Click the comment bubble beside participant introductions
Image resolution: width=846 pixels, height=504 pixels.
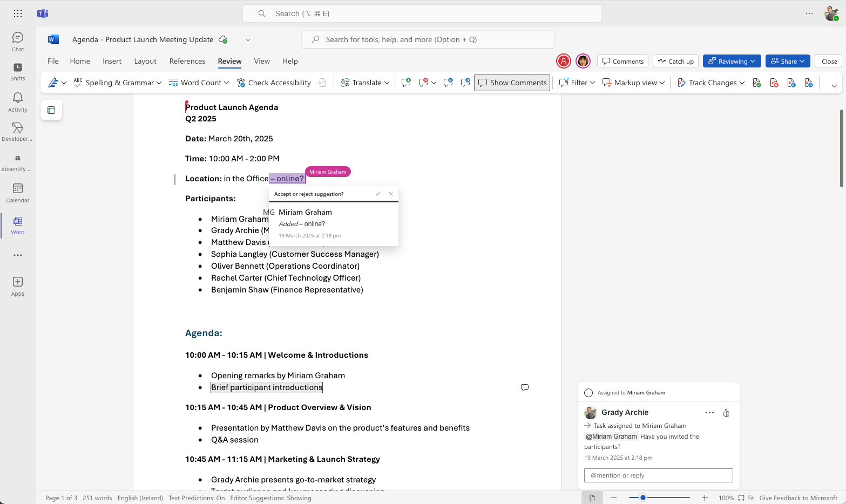coord(524,387)
